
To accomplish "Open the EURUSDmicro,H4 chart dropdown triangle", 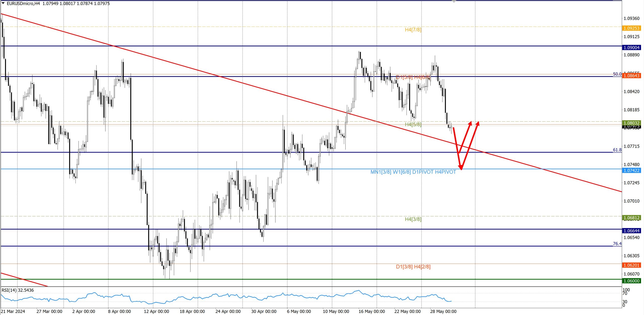I will click(x=3, y=3).
